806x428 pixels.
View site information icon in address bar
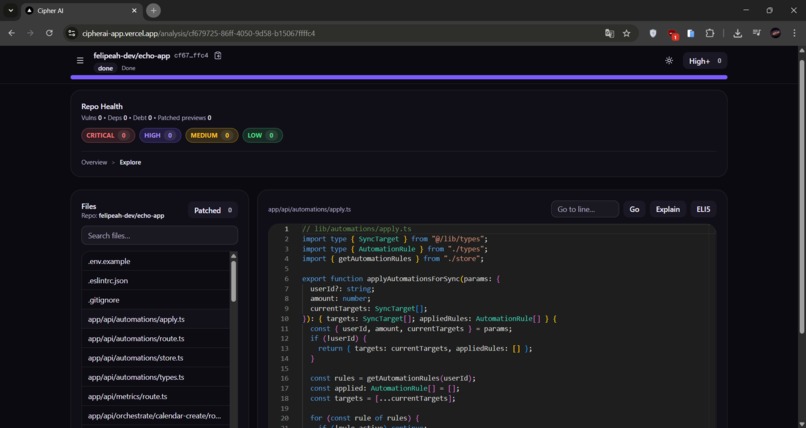point(72,33)
